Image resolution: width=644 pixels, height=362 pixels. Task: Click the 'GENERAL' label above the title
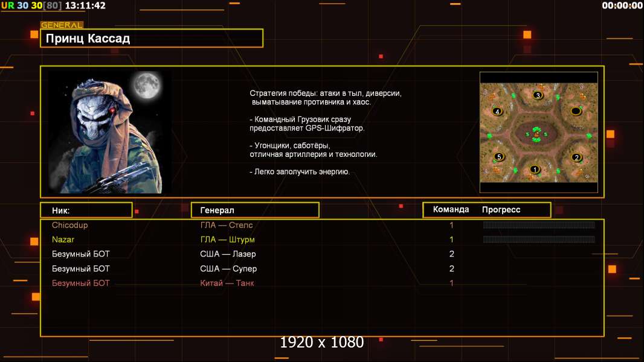tap(62, 25)
